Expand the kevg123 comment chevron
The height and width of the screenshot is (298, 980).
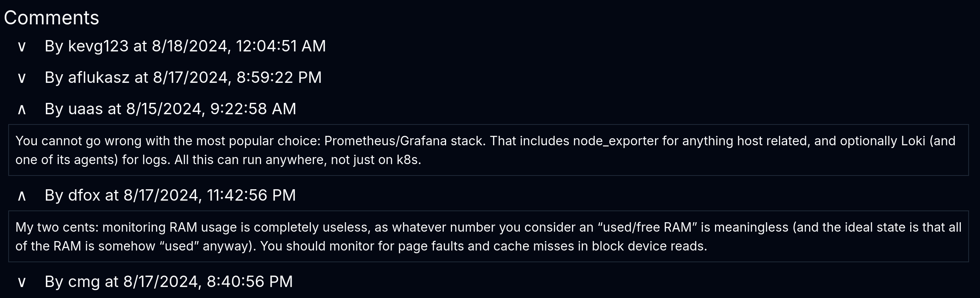(x=22, y=46)
